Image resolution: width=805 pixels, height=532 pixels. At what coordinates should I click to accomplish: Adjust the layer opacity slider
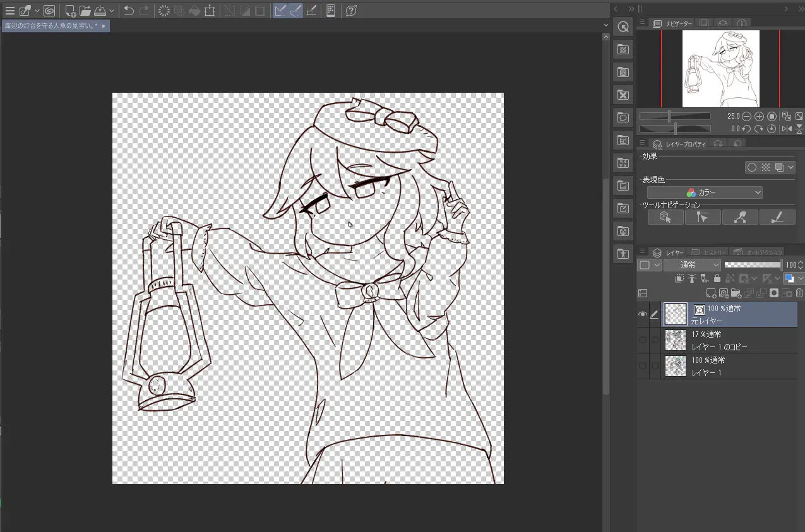point(753,265)
